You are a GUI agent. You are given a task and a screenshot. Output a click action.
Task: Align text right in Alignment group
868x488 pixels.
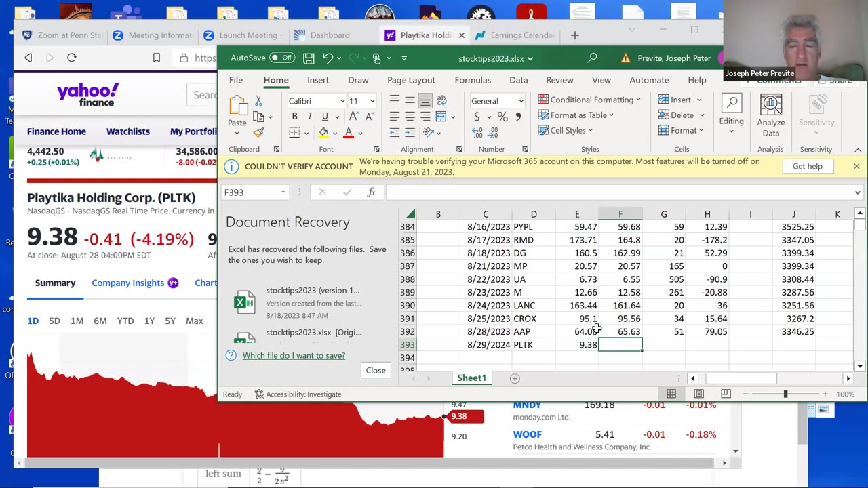[x=425, y=117]
